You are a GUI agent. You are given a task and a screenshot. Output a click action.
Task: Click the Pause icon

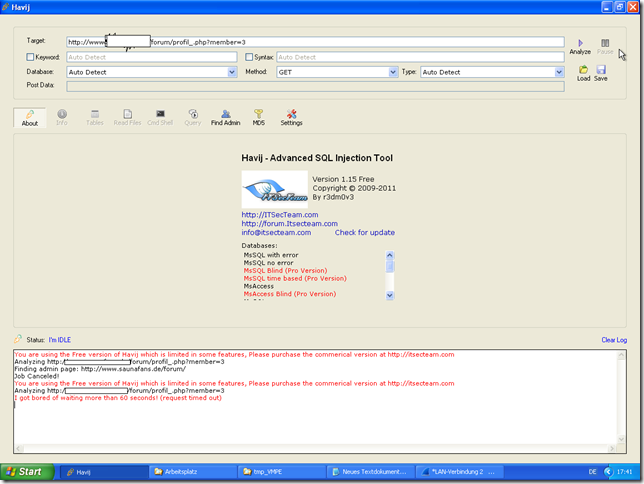605,43
